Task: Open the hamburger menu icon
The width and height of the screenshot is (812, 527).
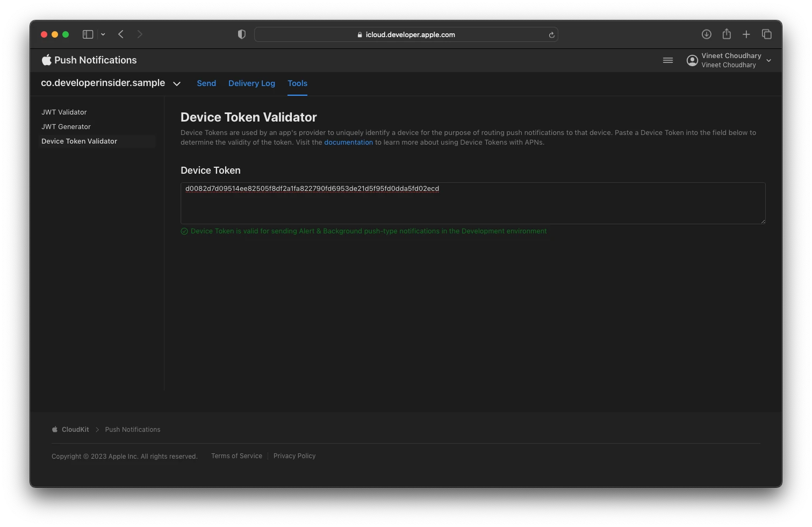Action: [x=668, y=60]
